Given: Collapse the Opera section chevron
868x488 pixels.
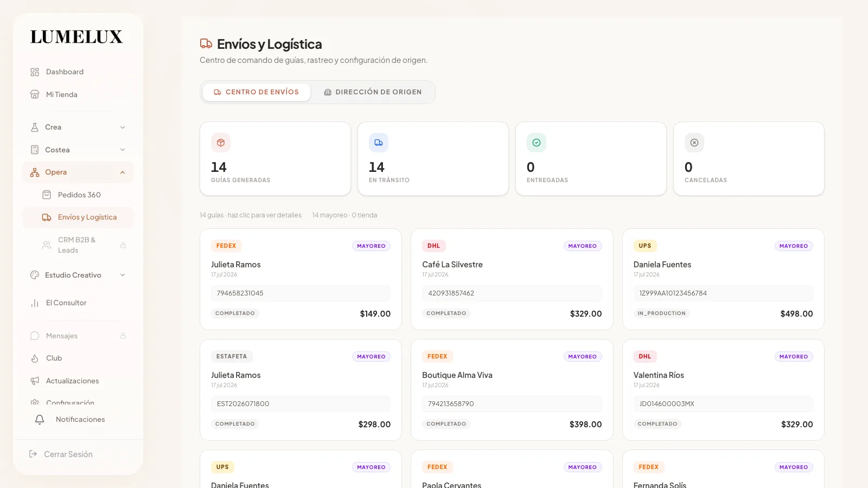Looking at the screenshot, I should point(123,172).
